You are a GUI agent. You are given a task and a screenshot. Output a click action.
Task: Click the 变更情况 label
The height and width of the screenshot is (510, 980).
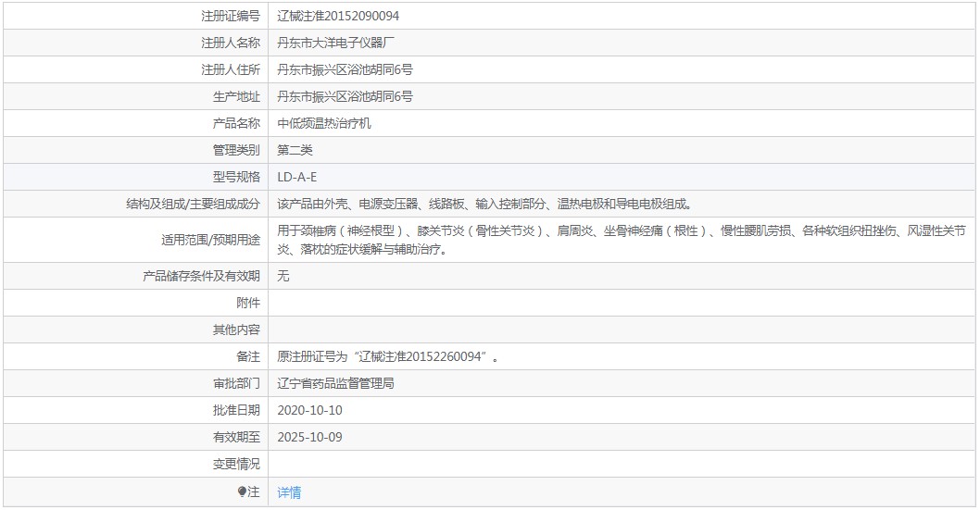pyautogui.click(x=236, y=464)
